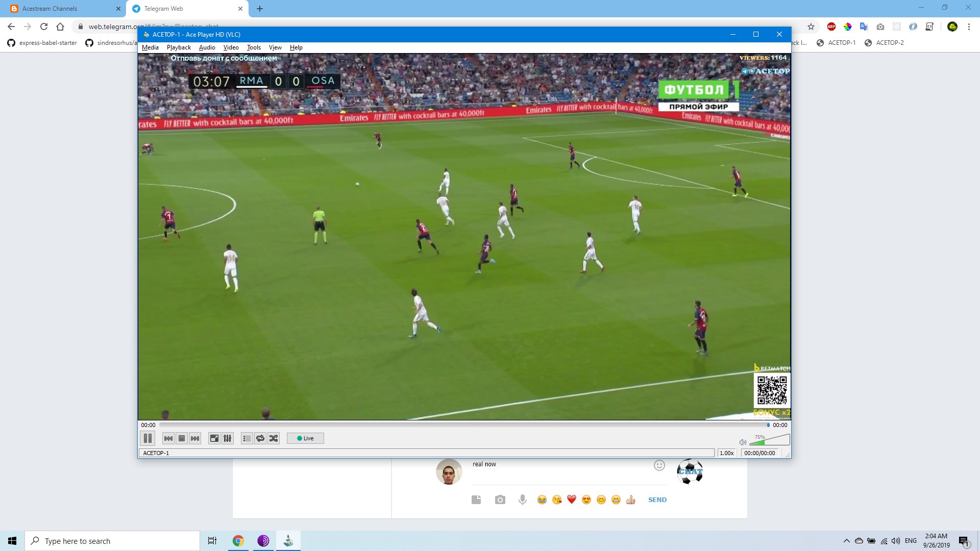Screen dimensions: 980x551
Task: Show extended settings equalizer icon
Action: (228, 438)
